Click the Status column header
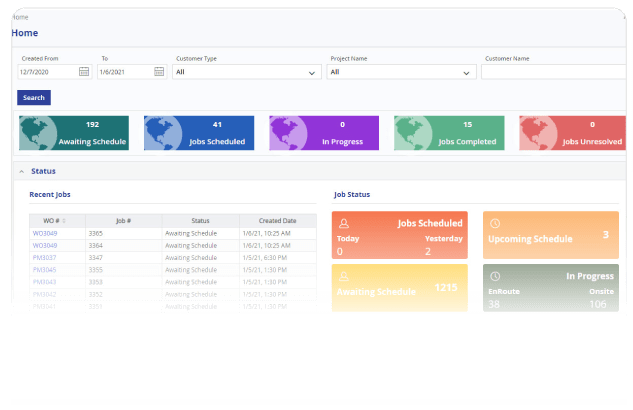The width and height of the screenshot is (633, 410). point(201,221)
